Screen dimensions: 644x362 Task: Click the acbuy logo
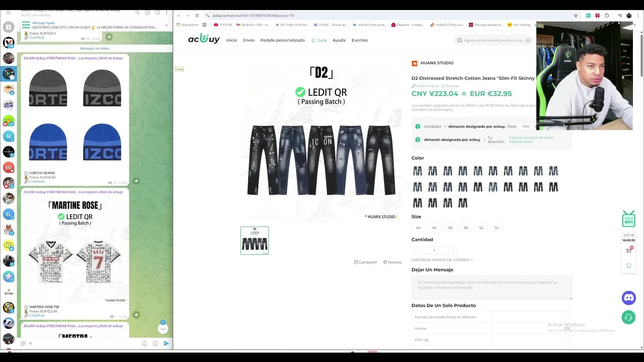pyautogui.click(x=204, y=39)
